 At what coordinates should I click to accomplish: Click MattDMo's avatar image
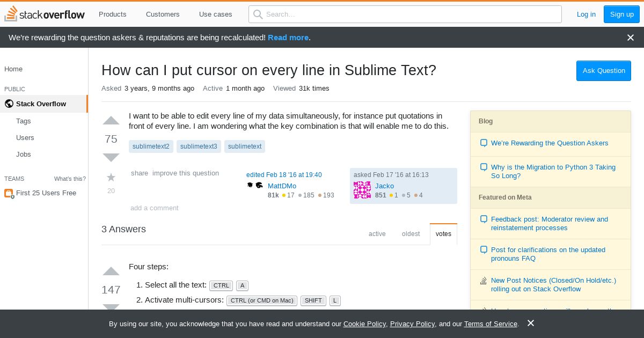coord(255,186)
